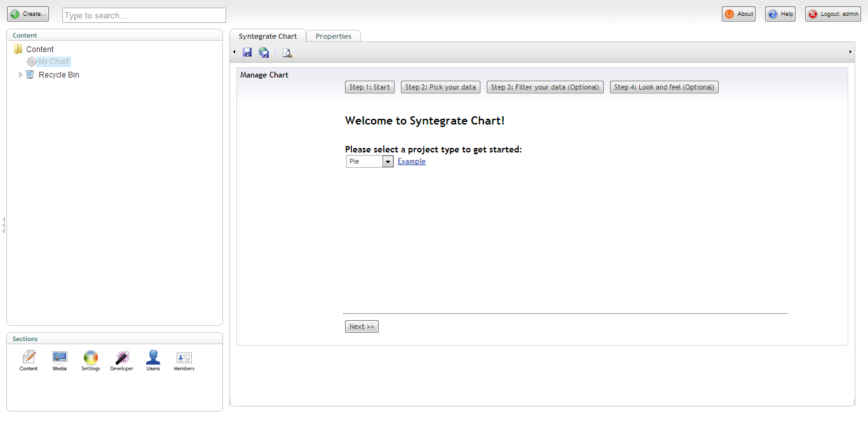868x423 pixels.
Task: Open the Example link
Action: [412, 161]
